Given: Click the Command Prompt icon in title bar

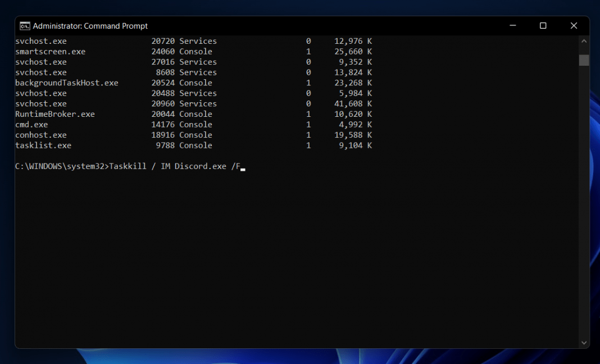Looking at the screenshot, I should tap(25, 26).
